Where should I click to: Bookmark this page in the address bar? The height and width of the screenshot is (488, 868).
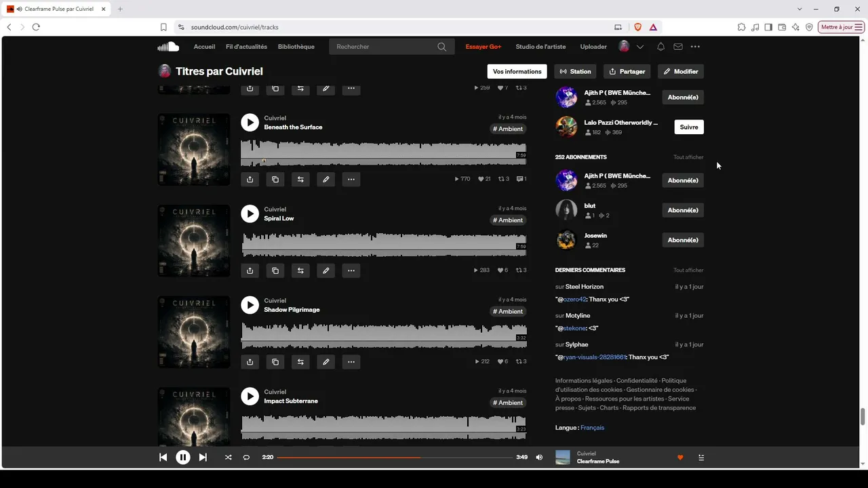pyautogui.click(x=163, y=27)
